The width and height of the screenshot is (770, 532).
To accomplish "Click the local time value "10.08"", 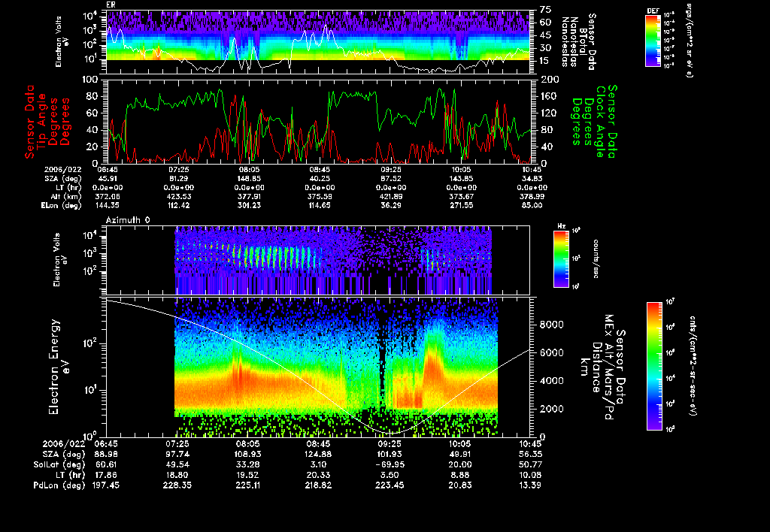I will 530,475.
